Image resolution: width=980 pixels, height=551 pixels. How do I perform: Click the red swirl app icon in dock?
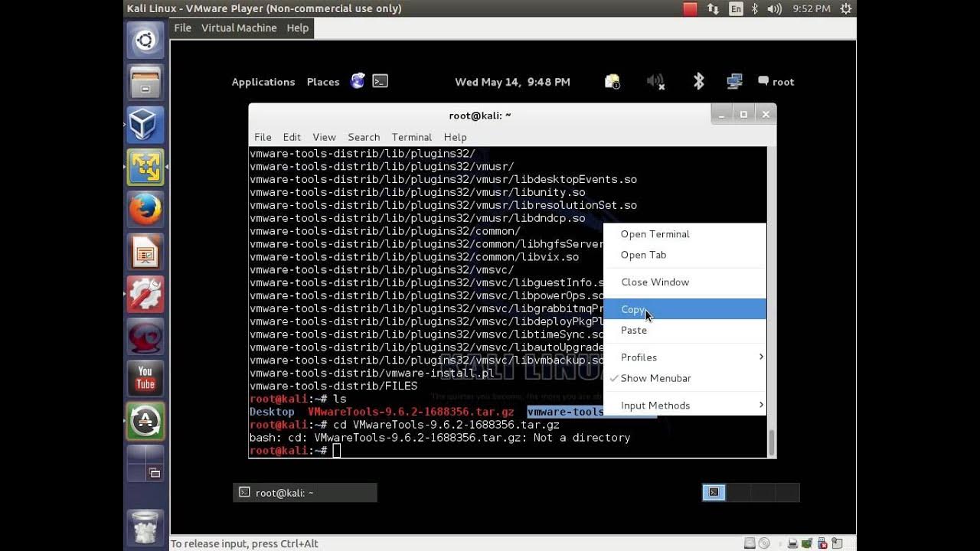pos(145,336)
